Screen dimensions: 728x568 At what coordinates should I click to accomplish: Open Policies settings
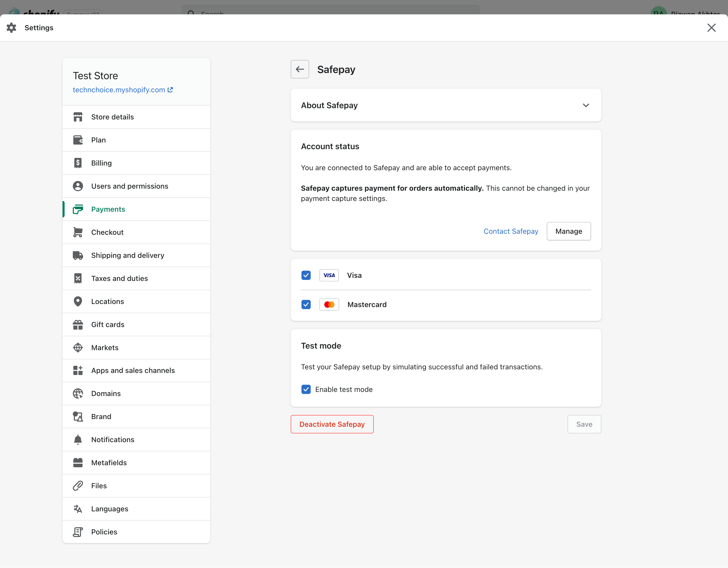tap(136, 532)
